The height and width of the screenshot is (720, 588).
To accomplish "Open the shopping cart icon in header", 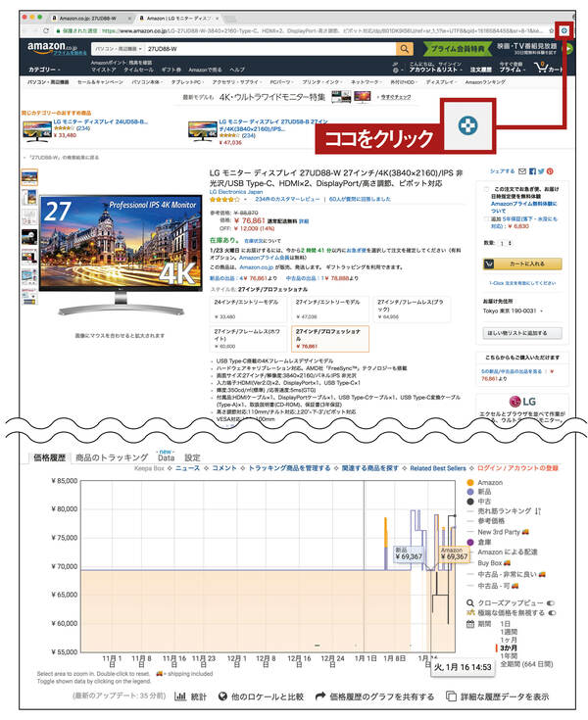I will pos(542,68).
